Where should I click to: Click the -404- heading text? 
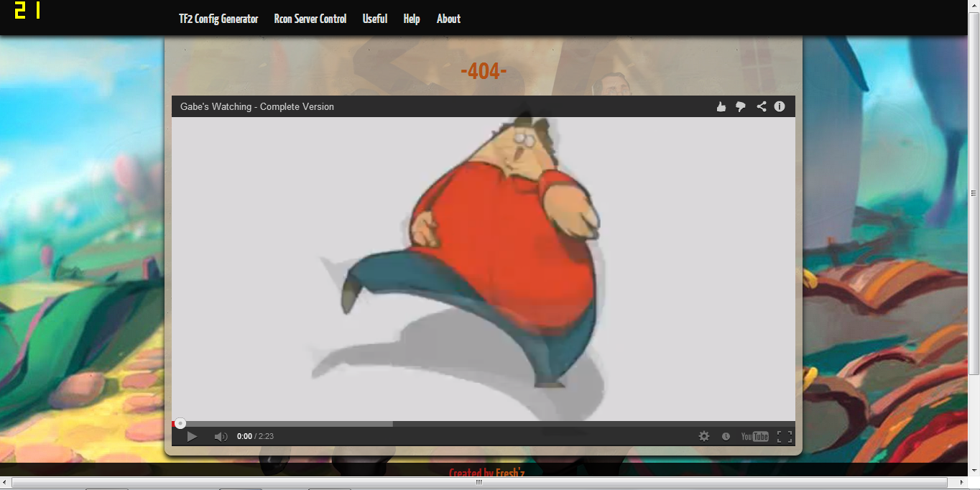[x=484, y=71]
